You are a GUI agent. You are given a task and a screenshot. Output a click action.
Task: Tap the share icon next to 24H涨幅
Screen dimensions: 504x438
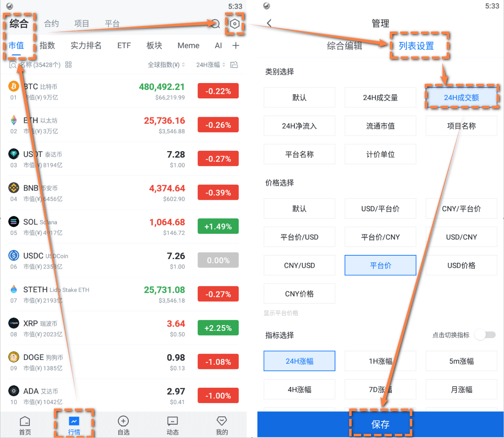coord(234,65)
